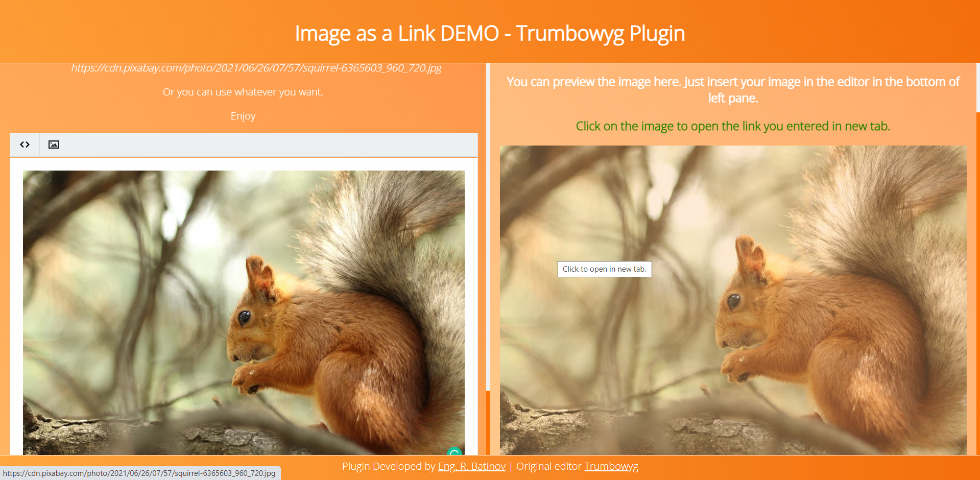Open the Eng. R. Batinov link
Image resolution: width=980 pixels, height=480 pixels.
click(x=471, y=466)
